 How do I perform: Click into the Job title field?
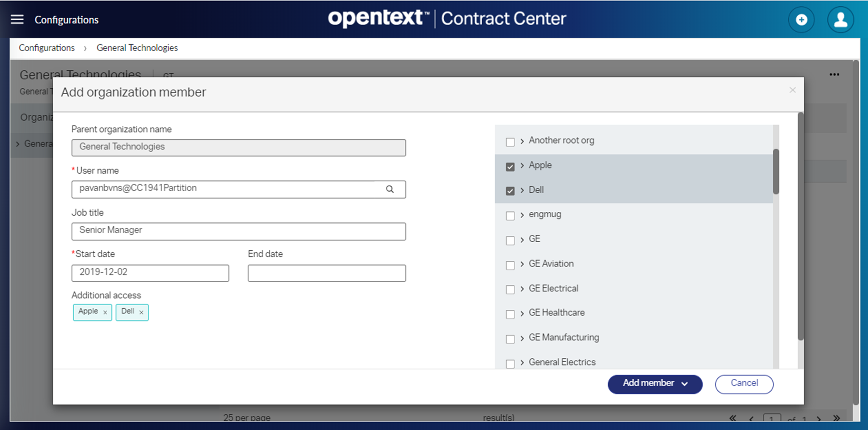tap(239, 231)
